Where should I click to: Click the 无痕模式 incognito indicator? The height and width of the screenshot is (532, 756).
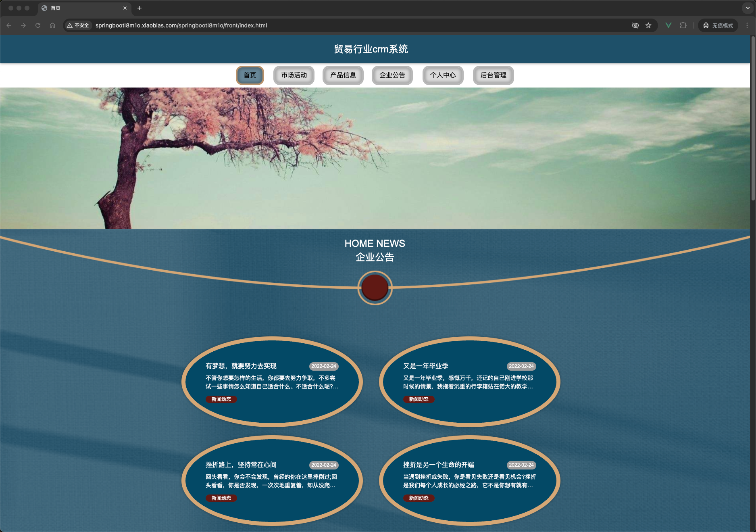[718, 25]
